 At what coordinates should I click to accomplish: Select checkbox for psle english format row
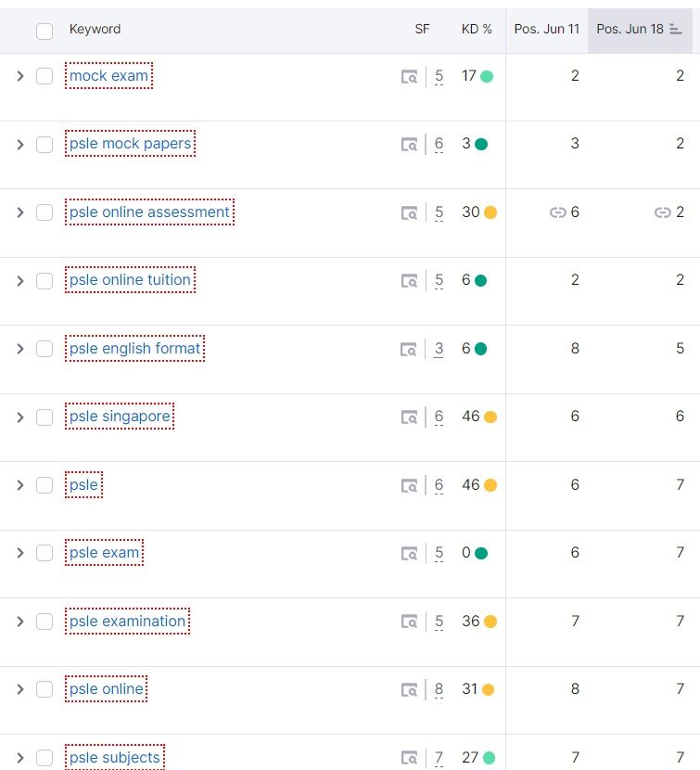coord(45,349)
